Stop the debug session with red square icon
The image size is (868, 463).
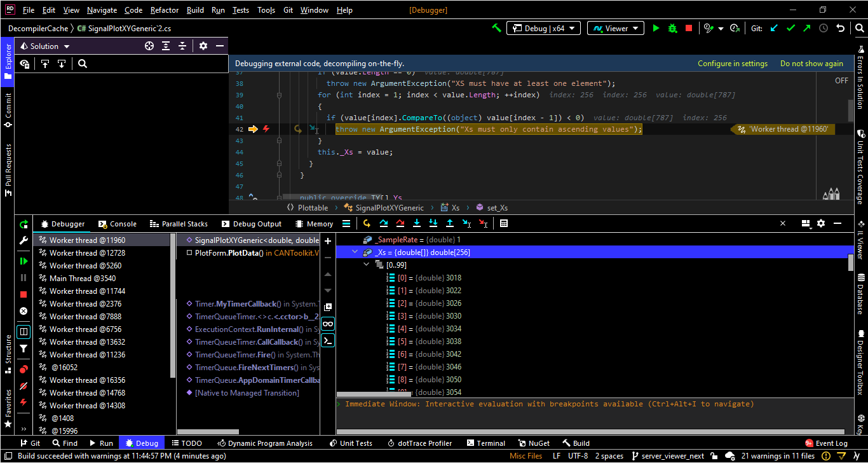[x=689, y=28]
